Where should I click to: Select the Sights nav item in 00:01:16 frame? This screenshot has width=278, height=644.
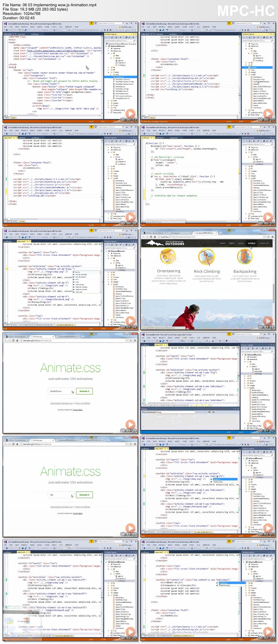[232, 243]
